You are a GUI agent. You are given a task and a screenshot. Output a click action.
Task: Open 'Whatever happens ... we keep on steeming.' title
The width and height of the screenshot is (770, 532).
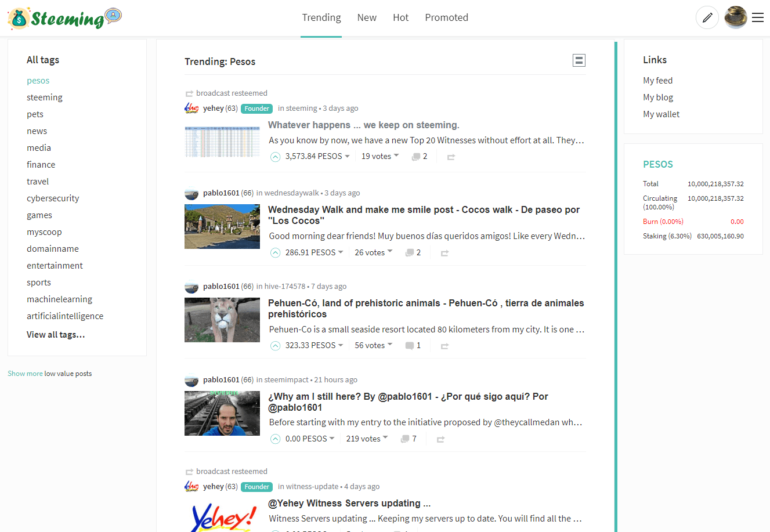[364, 125]
